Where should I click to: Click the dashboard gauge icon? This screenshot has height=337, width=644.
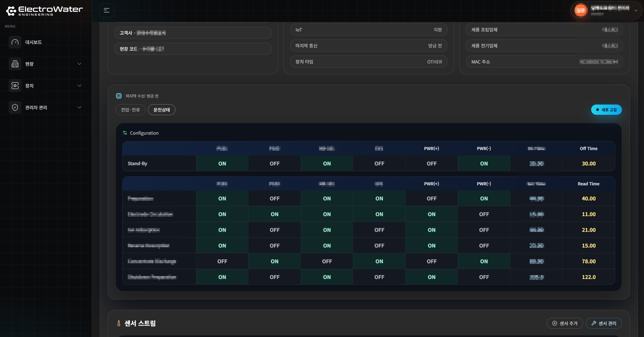(x=15, y=42)
